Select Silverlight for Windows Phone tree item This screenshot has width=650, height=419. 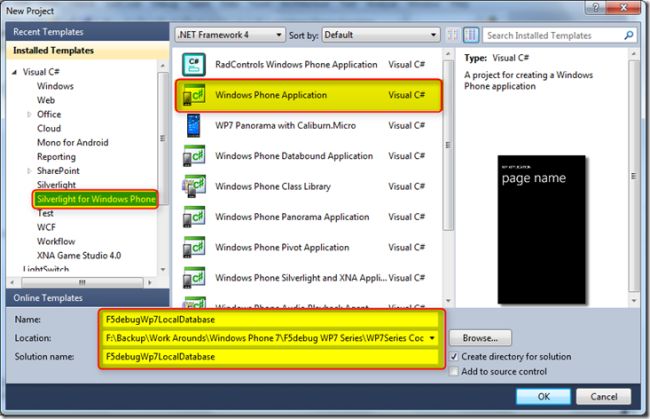(95, 199)
